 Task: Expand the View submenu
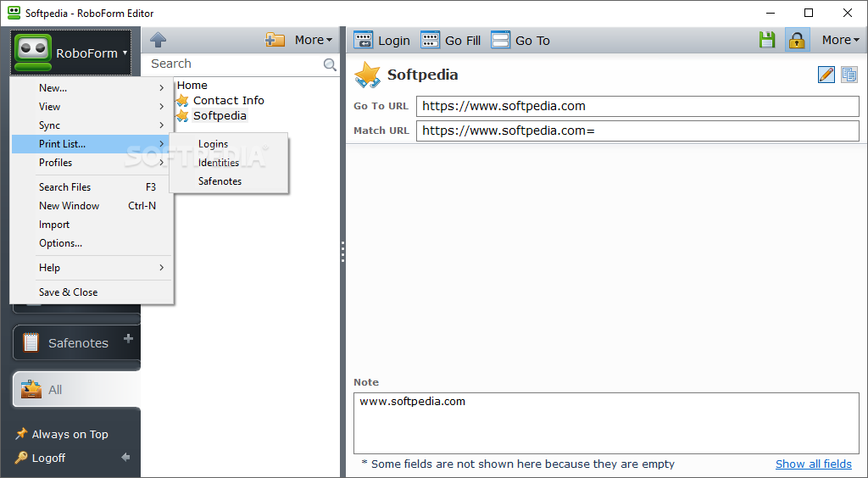(x=92, y=106)
